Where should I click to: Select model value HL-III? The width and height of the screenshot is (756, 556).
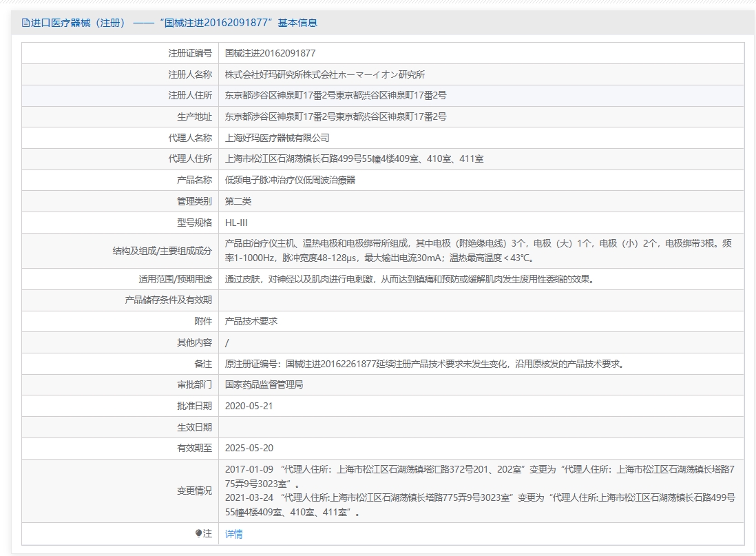pyautogui.click(x=236, y=223)
